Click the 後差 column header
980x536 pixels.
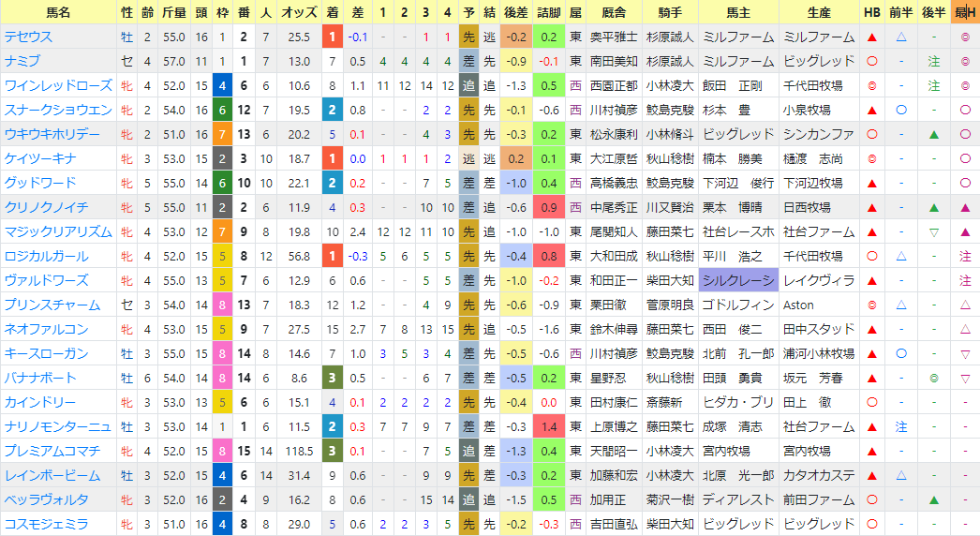(x=515, y=12)
